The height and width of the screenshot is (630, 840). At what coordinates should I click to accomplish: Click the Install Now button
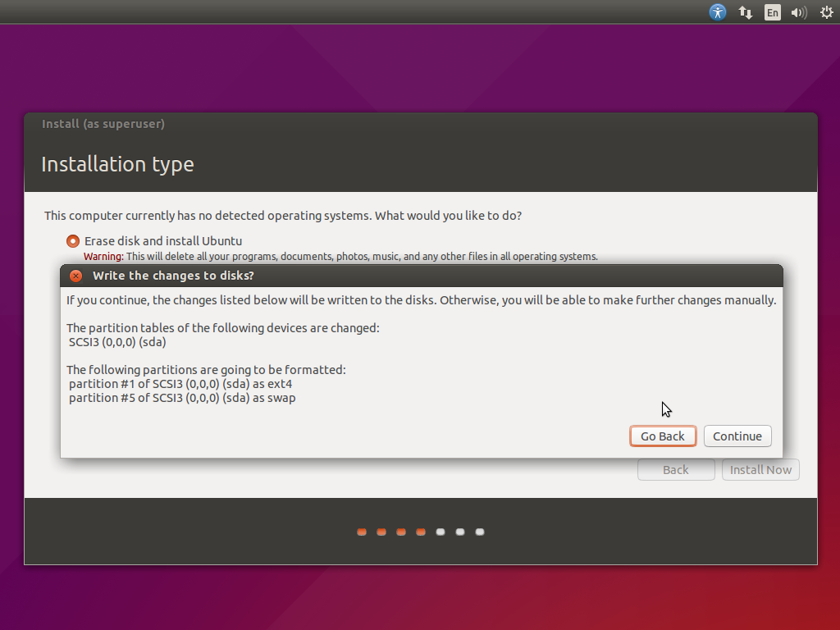760,470
